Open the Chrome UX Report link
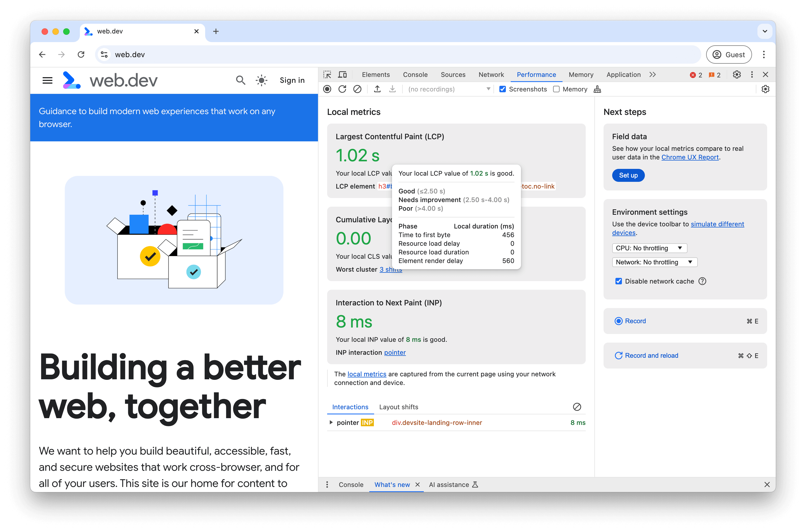Screen dimensions: 806x532 pos(690,157)
